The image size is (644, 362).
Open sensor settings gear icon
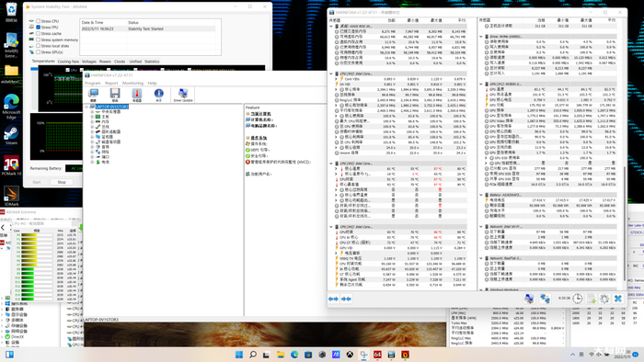click(604, 299)
